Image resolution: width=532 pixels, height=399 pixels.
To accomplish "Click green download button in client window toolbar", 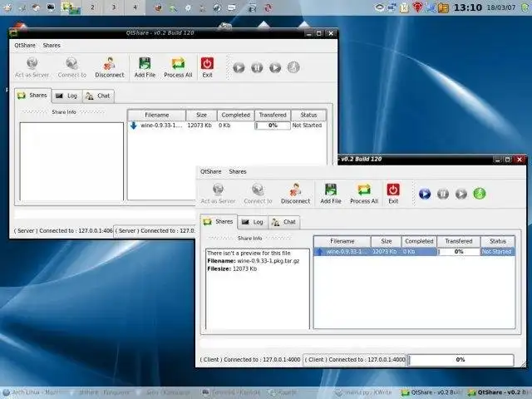I will click(x=480, y=194).
